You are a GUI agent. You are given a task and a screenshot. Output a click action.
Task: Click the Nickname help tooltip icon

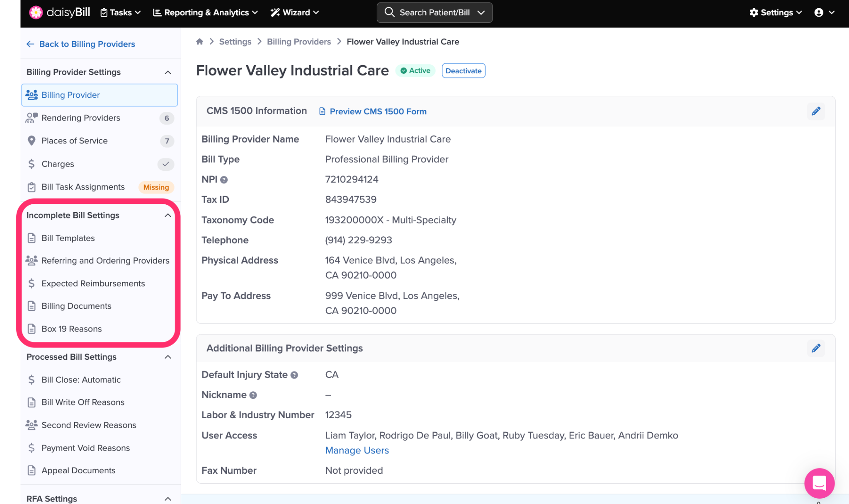(253, 395)
